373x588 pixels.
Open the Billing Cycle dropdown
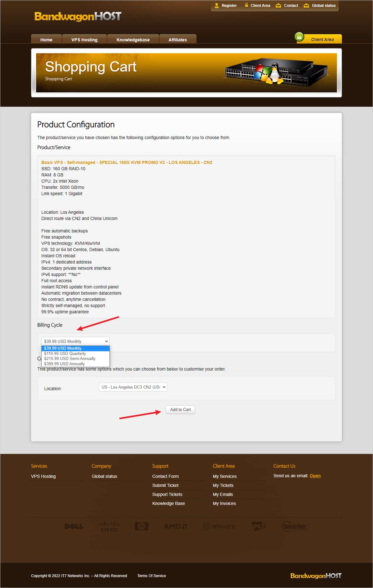tap(76, 341)
